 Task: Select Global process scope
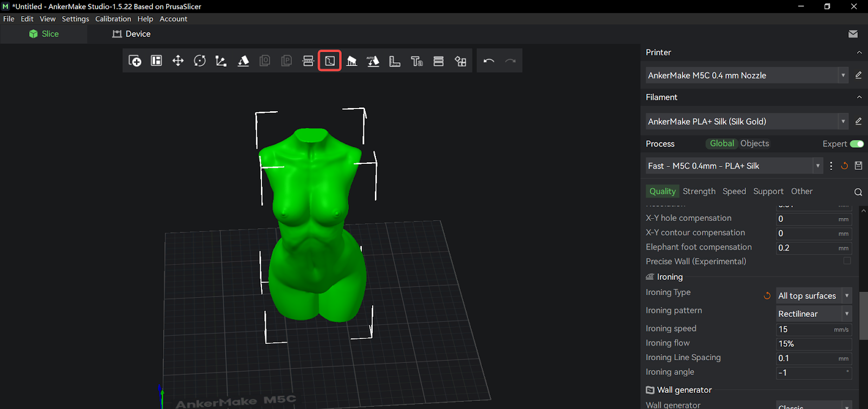[722, 143]
